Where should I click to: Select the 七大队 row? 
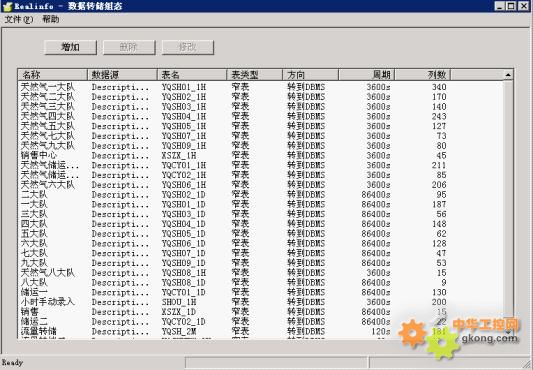(260, 253)
